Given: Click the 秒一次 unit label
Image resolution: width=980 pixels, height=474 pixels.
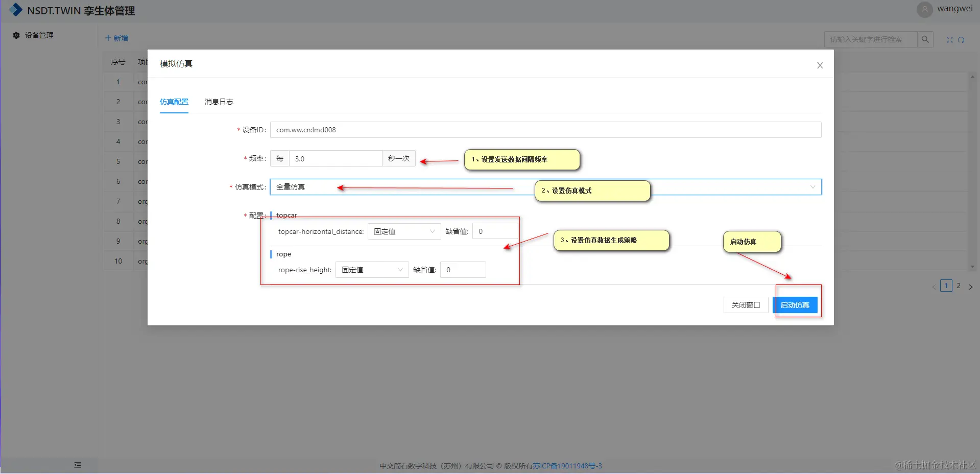Looking at the screenshot, I should (399, 158).
